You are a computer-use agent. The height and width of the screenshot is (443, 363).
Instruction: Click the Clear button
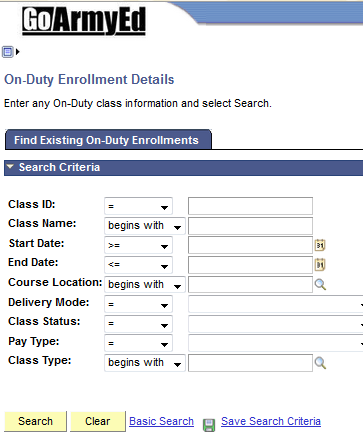tap(98, 421)
